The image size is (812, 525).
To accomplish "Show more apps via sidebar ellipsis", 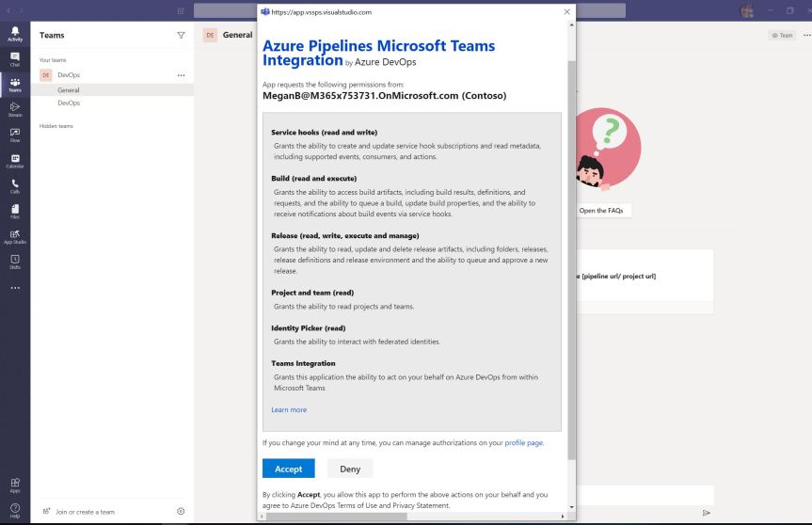I will pos(14,287).
